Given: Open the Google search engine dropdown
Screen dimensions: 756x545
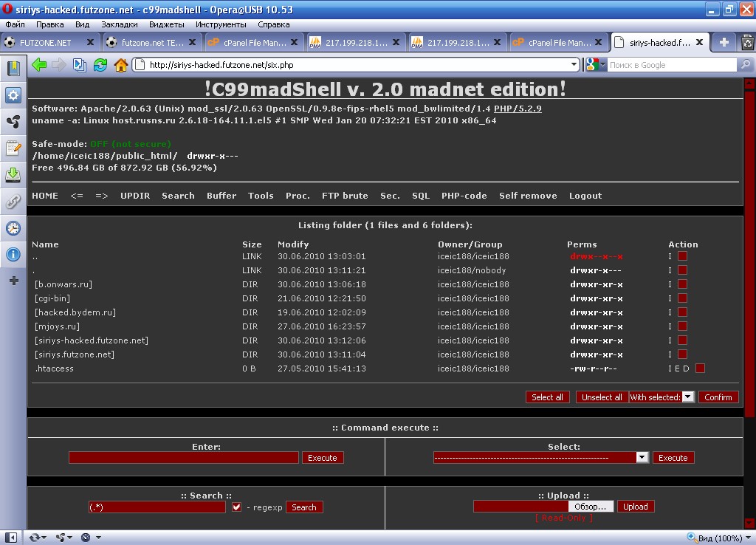Looking at the screenshot, I should click(x=597, y=65).
